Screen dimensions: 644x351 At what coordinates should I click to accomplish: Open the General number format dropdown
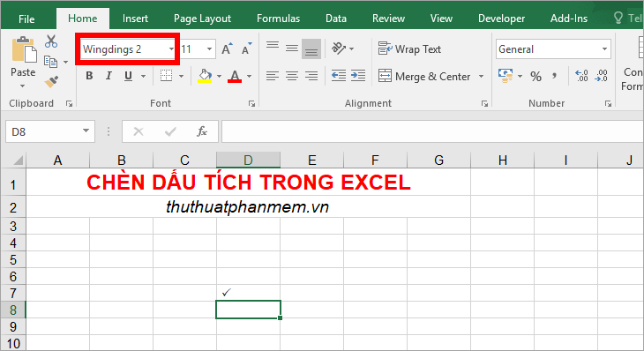(x=604, y=49)
